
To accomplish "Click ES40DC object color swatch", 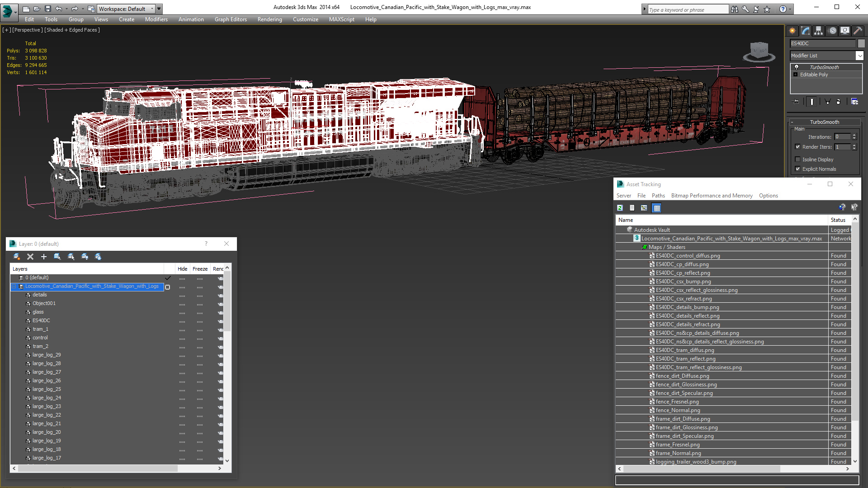I will pyautogui.click(x=861, y=43).
